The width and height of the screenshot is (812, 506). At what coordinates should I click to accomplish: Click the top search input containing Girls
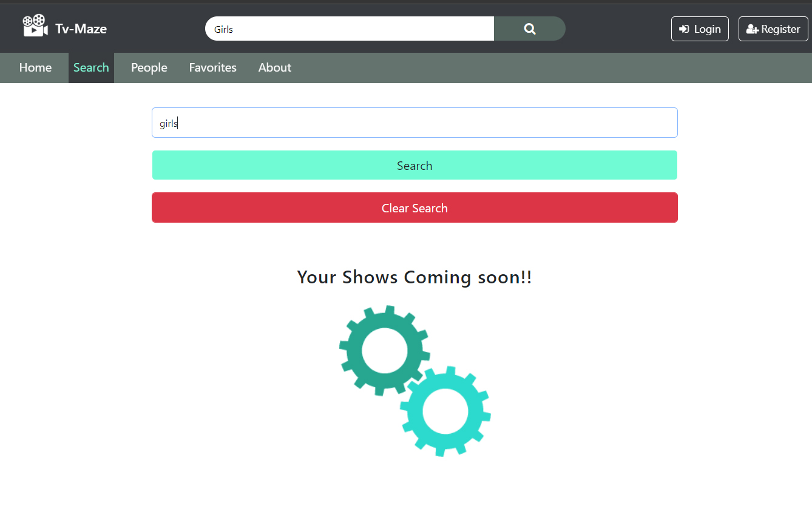click(349, 29)
